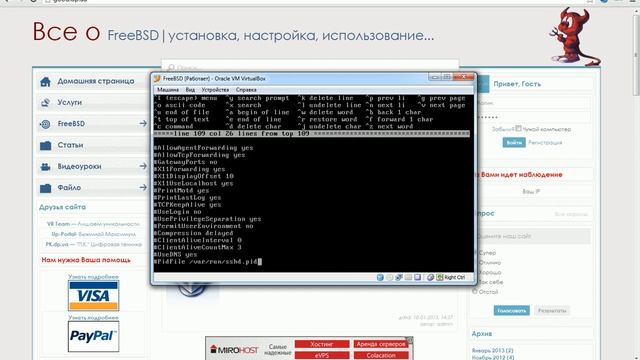
Task: Click the round icon beside FreeBSD menu item
Action: pos(45,124)
